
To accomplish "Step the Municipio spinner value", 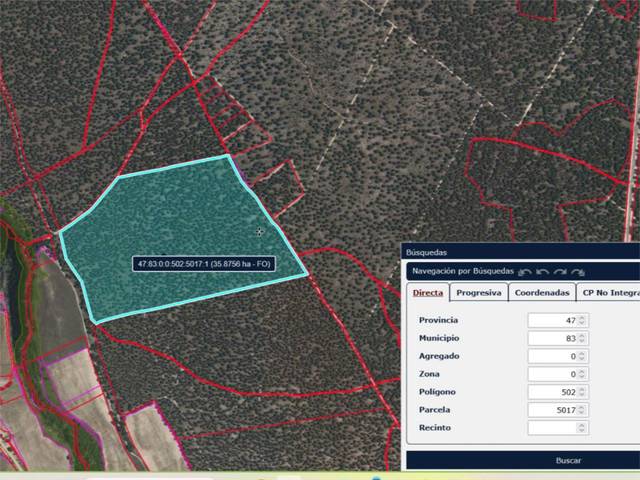I will 582,338.
